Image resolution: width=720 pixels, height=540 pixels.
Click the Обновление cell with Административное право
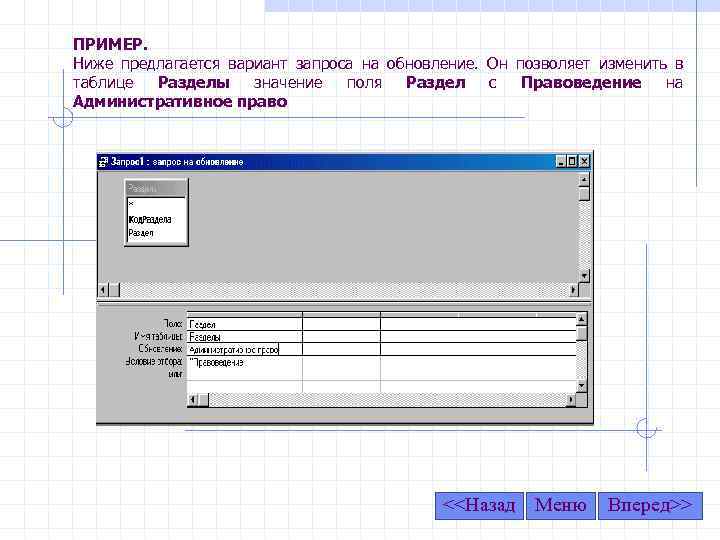[x=245, y=349]
